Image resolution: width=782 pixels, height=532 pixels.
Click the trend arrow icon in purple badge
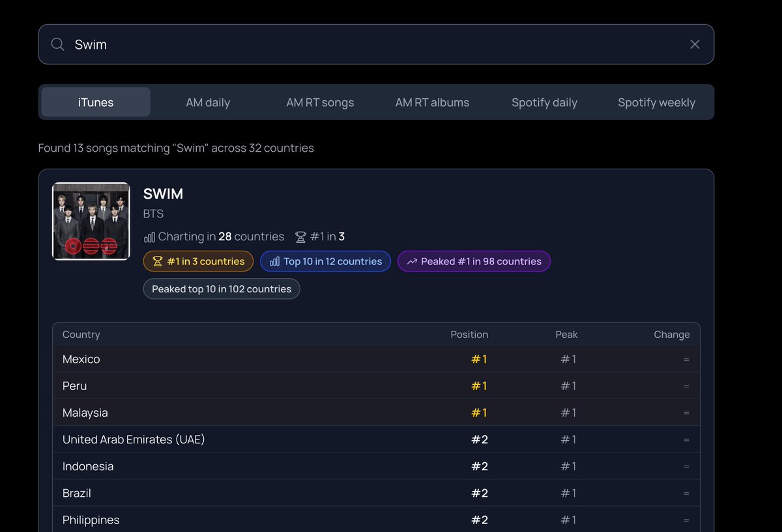tap(412, 261)
